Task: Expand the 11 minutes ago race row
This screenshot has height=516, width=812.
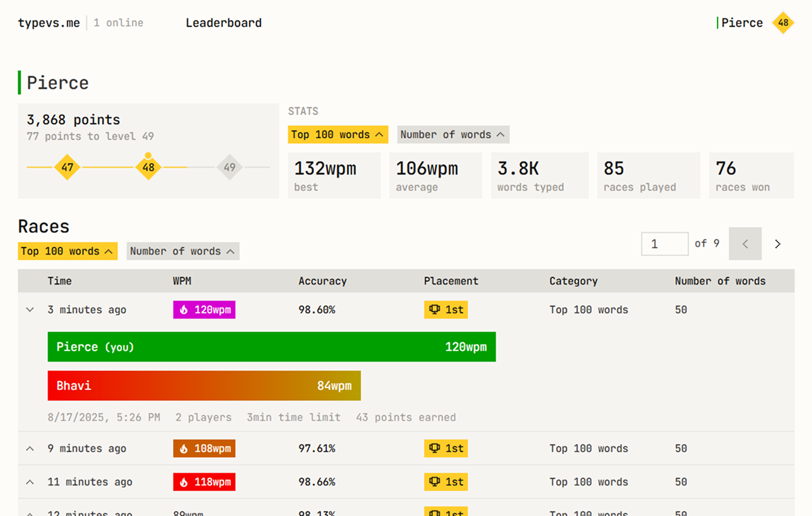Action: tap(30, 482)
